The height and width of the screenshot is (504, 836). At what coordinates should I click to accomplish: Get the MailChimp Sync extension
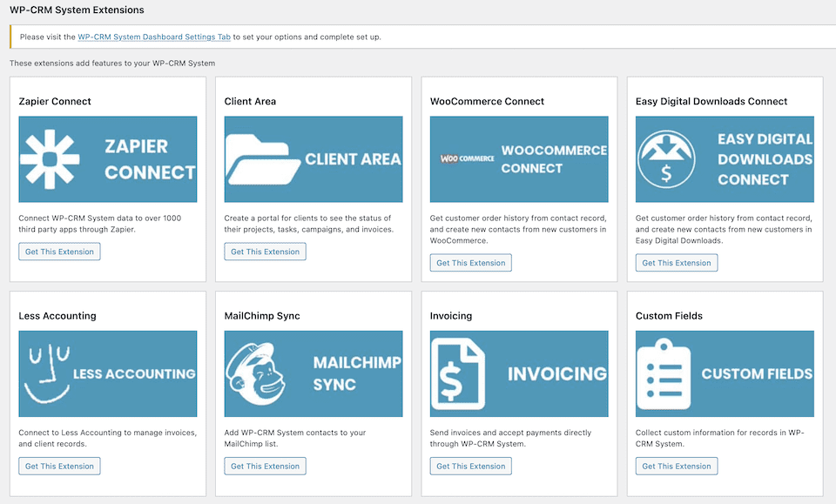(265, 466)
